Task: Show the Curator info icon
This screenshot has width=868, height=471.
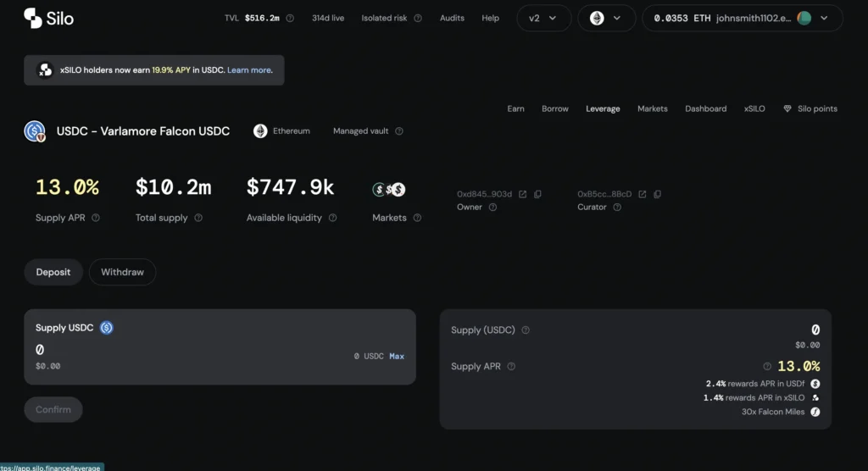Action: click(x=617, y=207)
